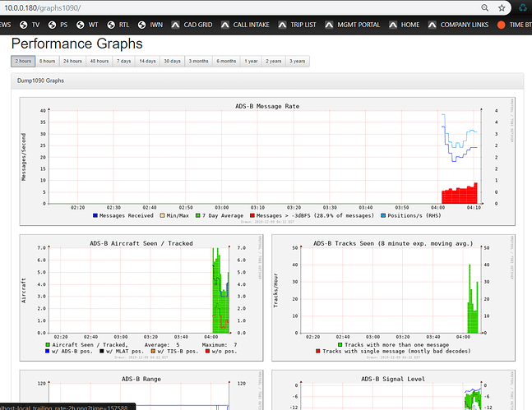
Task: Open the orange TIME bookmark icon
Action: 501,25
